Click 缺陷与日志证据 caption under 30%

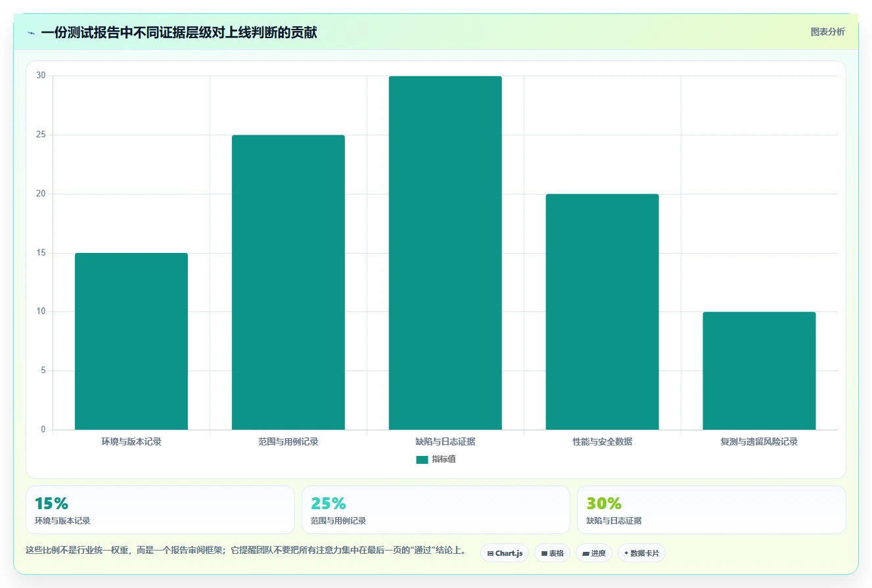(x=614, y=521)
